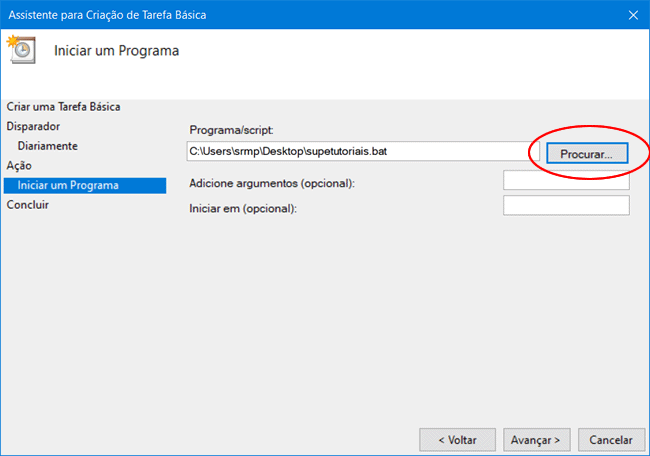The width and height of the screenshot is (650, 456).
Task: Close the basic task wizard window
Action: (632, 14)
